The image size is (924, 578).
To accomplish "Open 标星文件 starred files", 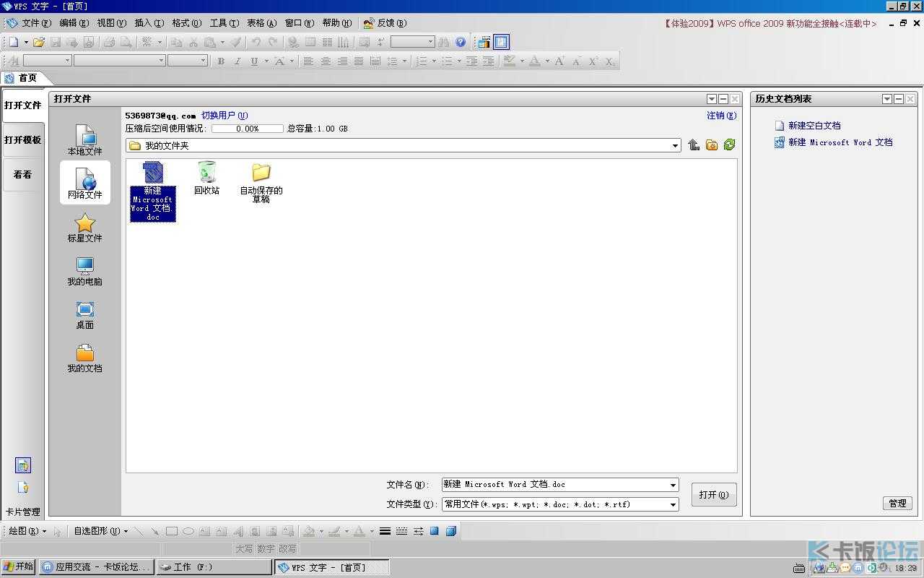I will tap(85, 227).
